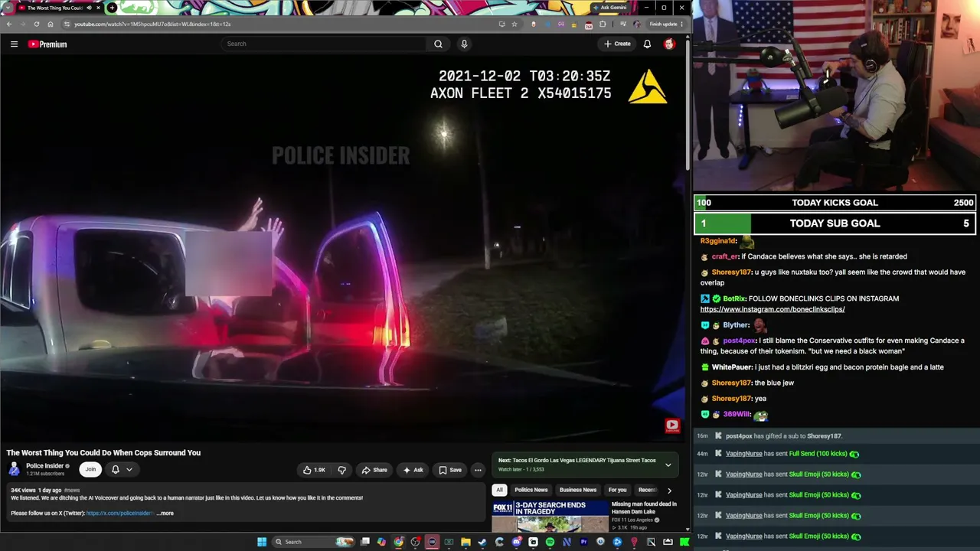Open Premiere Pro from the taskbar
Viewport: 980px width, 551px height.
coord(583,542)
